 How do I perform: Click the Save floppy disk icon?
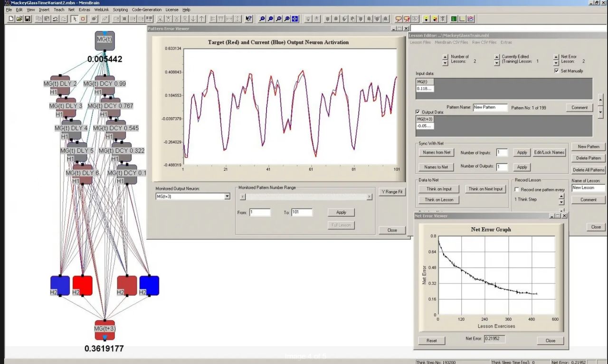(x=27, y=19)
